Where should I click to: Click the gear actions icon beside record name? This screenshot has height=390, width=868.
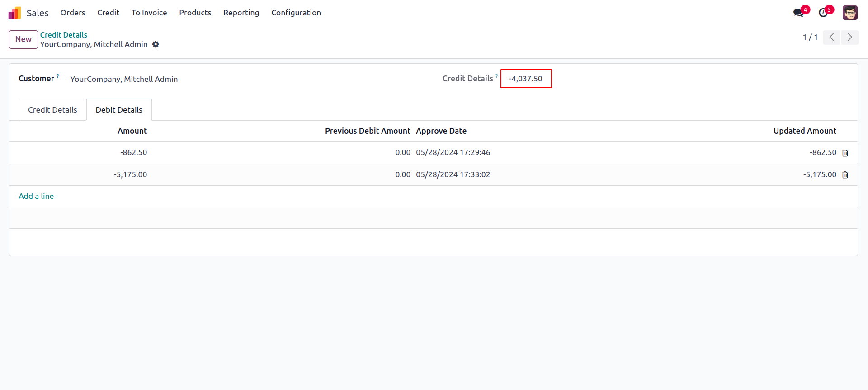(x=156, y=44)
